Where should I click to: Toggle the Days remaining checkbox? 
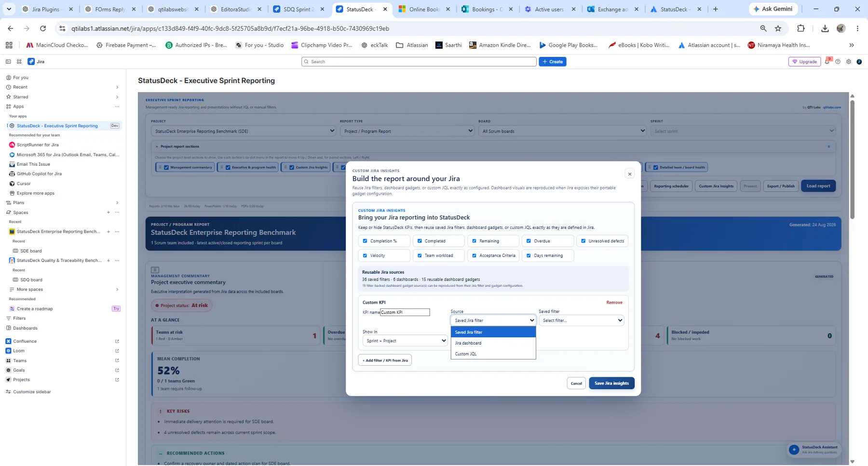(529, 255)
